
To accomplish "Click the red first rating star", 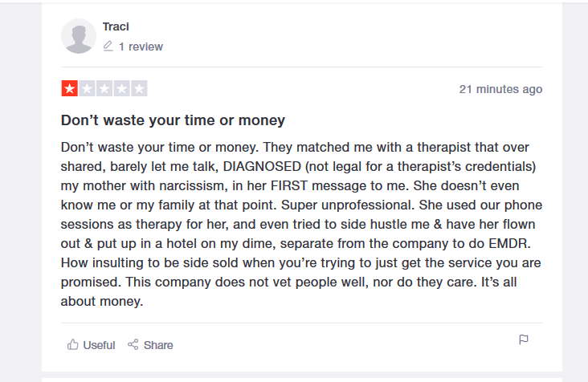I will pos(69,89).
